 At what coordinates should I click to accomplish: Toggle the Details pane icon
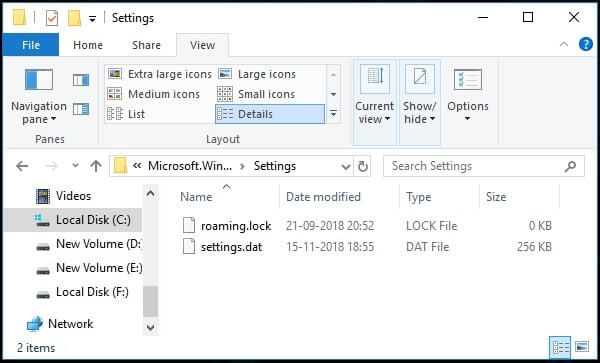(81, 109)
